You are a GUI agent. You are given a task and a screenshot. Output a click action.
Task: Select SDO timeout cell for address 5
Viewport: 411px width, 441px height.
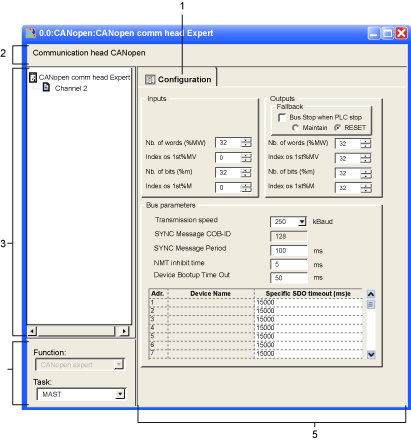tap(308, 336)
